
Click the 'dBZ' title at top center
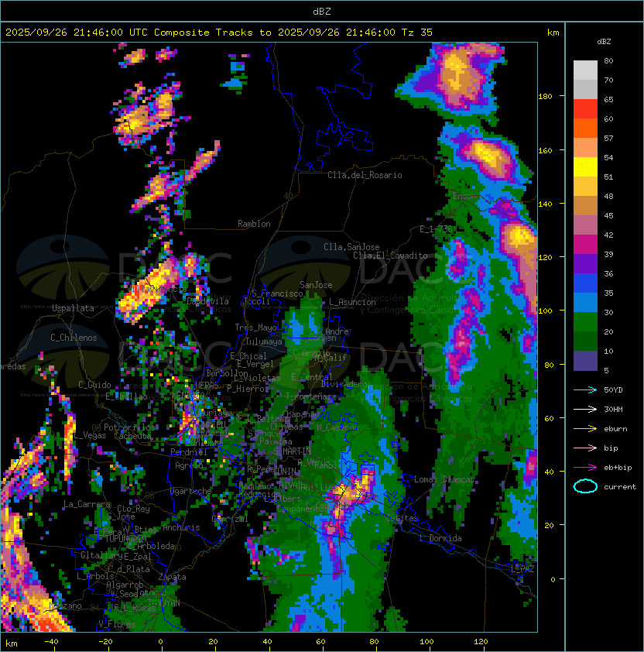322,11
